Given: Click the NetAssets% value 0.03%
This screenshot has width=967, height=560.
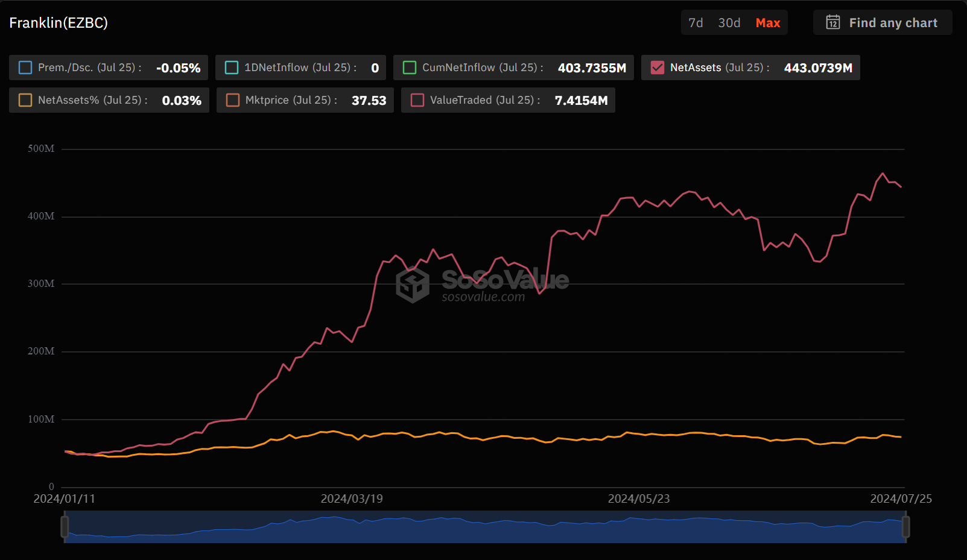Looking at the screenshot, I should pos(182,101).
